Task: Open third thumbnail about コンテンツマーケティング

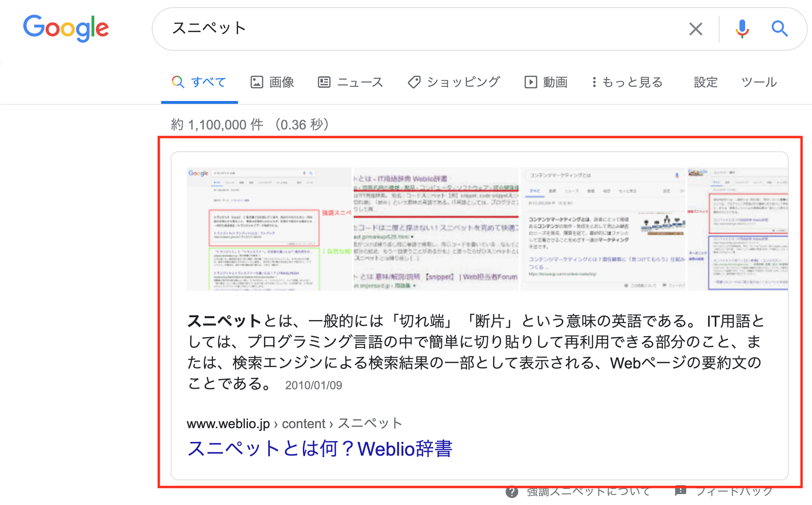Action: coord(603,229)
